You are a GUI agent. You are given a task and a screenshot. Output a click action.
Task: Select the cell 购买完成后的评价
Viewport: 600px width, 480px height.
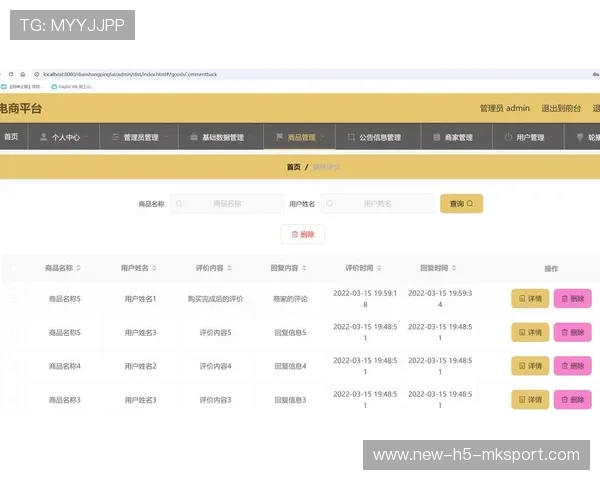coord(215,299)
